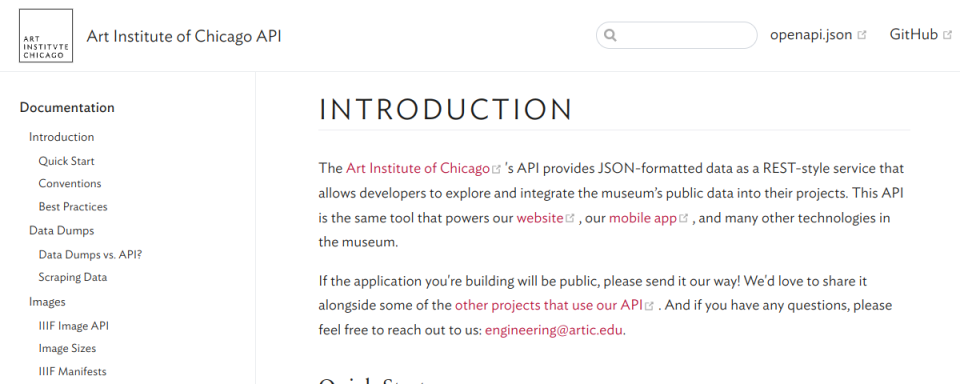Open the 'mobile app' link

point(642,218)
